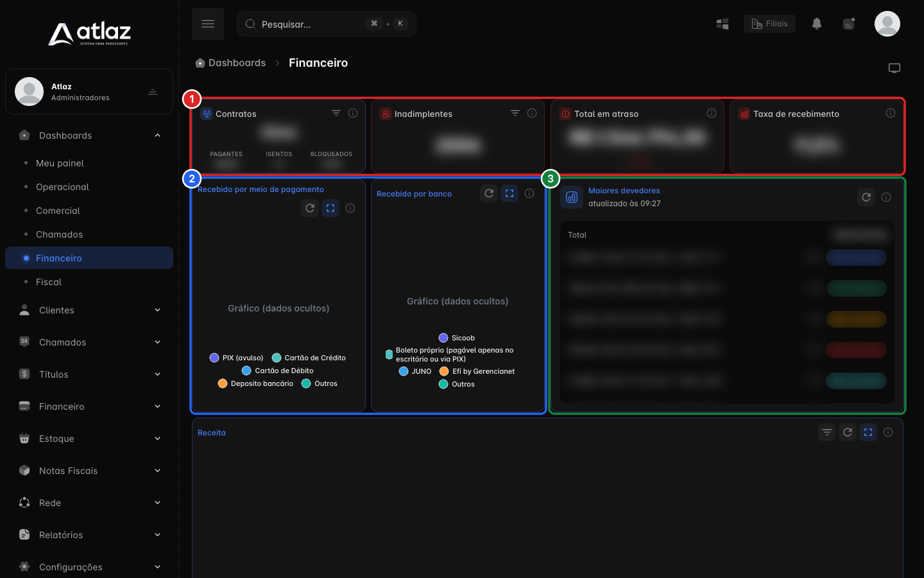The image size is (924, 578).
Task: Refresh the Receita chart
Action: pyautogui.click(x=848, y=432)
